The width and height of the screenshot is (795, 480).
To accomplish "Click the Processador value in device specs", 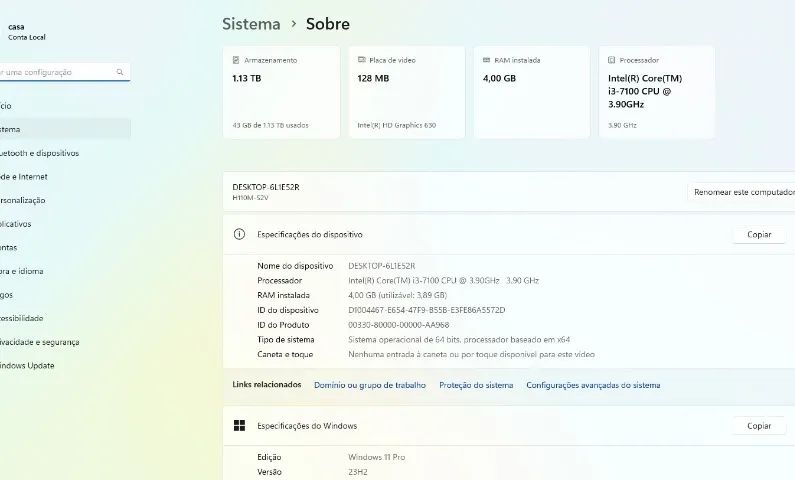I will (443, 280).
